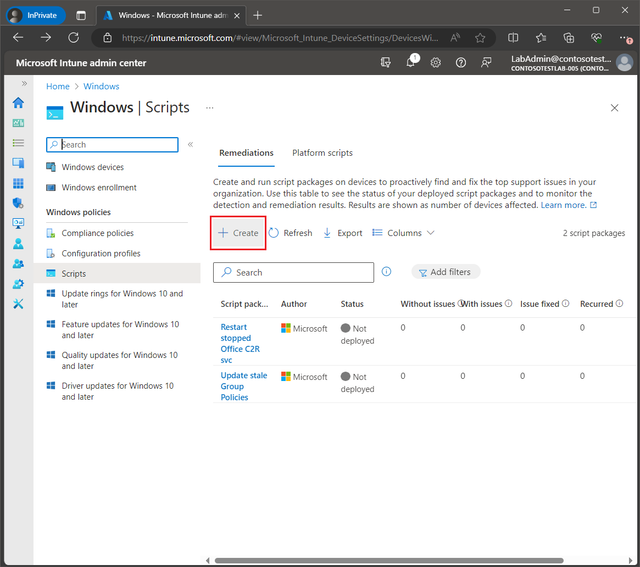Open Restart stopped Office C2R svc package
640x567 pixels.
(x=240, y=343)
